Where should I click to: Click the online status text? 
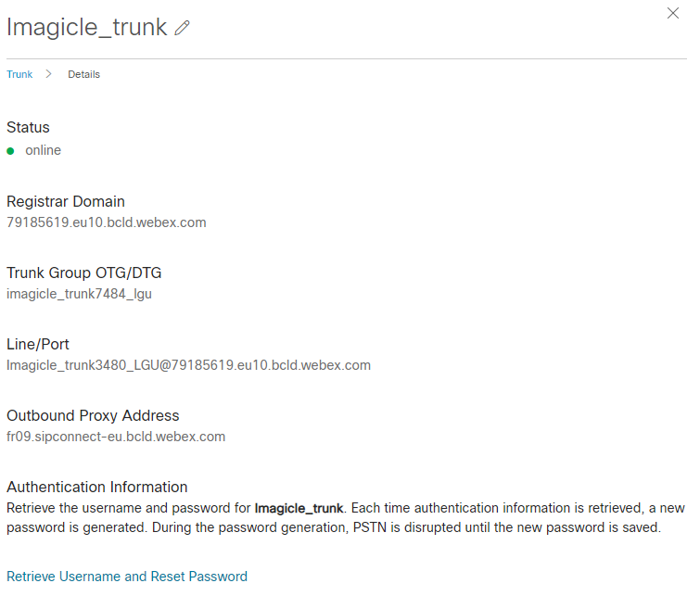click(x=43, y=150)
